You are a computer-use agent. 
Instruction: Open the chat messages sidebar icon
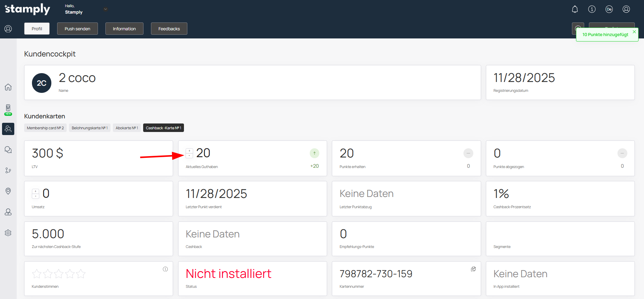8,150
